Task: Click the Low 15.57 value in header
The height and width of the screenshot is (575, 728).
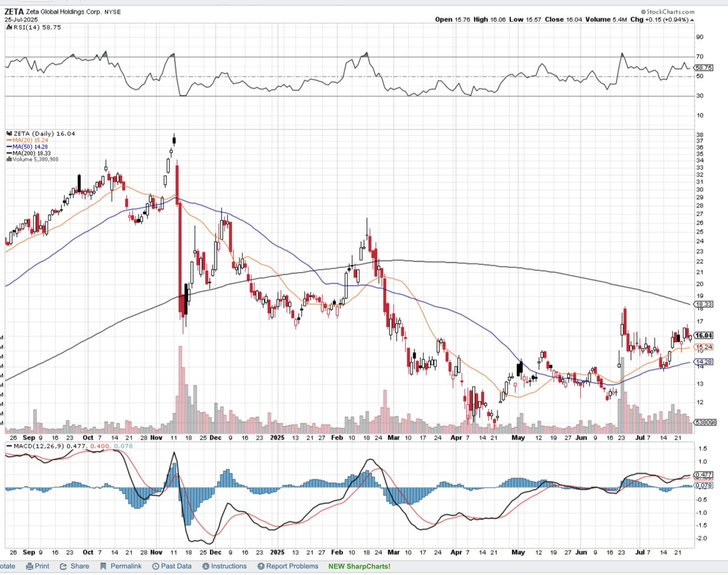Action: tap(525, 19)
